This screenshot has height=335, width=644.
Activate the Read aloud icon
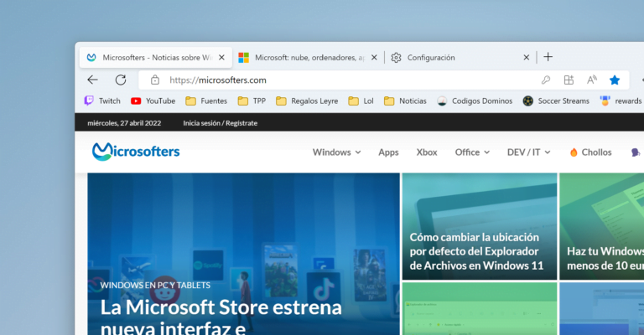(x=591, y=80)
